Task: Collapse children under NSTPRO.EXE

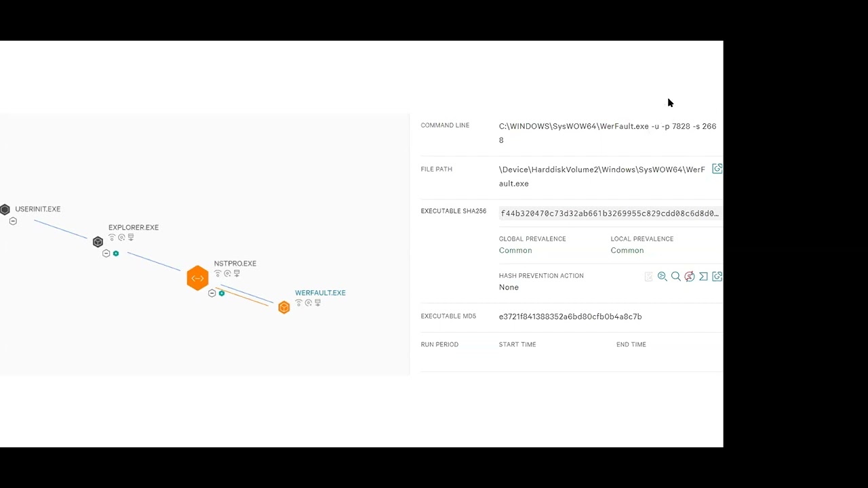Action: pos(212,293)
